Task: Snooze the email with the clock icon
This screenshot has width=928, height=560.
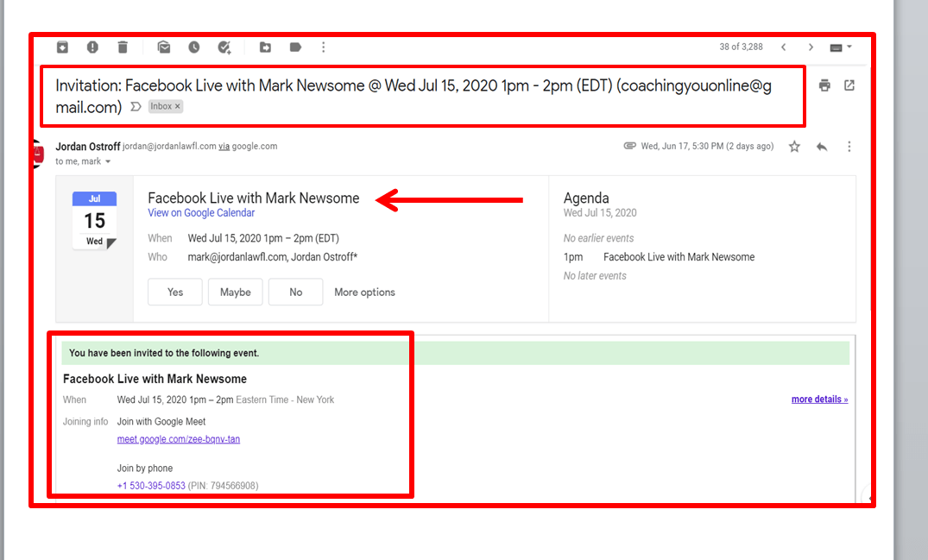Action: pyautogui.click(x=194, y=47)
